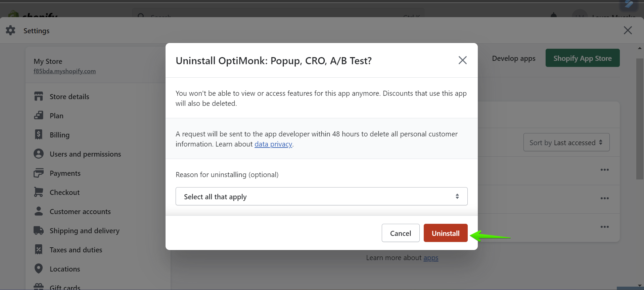The width and height of the screenshot is (644, 290).
Task: Close the Settings panel
Action: coord(628,30)
